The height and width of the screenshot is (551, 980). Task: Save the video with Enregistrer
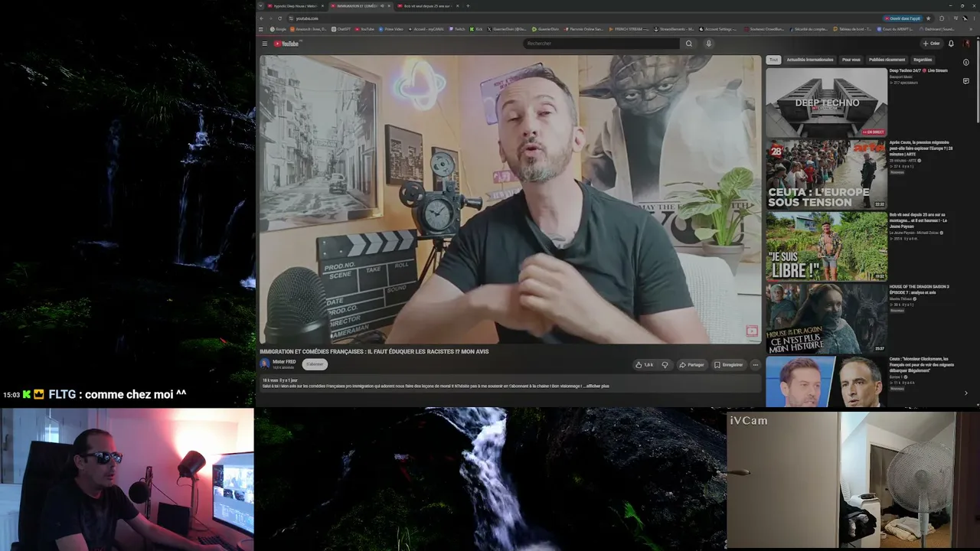click(x=728, y=365)
